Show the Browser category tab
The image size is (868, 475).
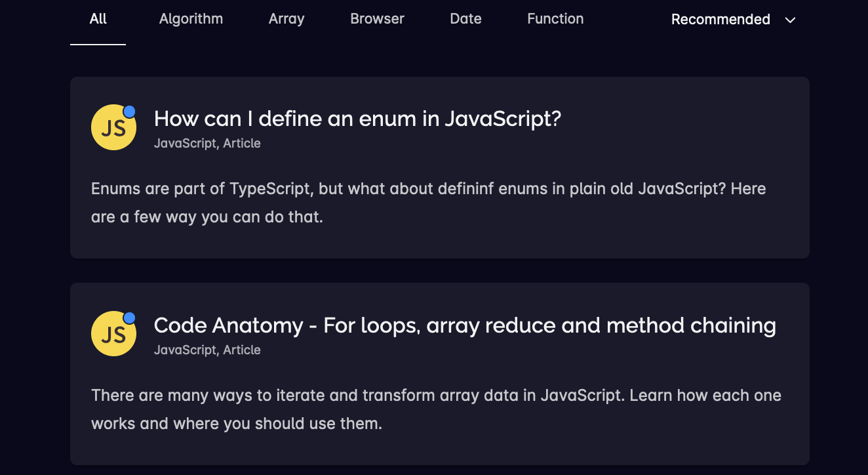[377, 19]
